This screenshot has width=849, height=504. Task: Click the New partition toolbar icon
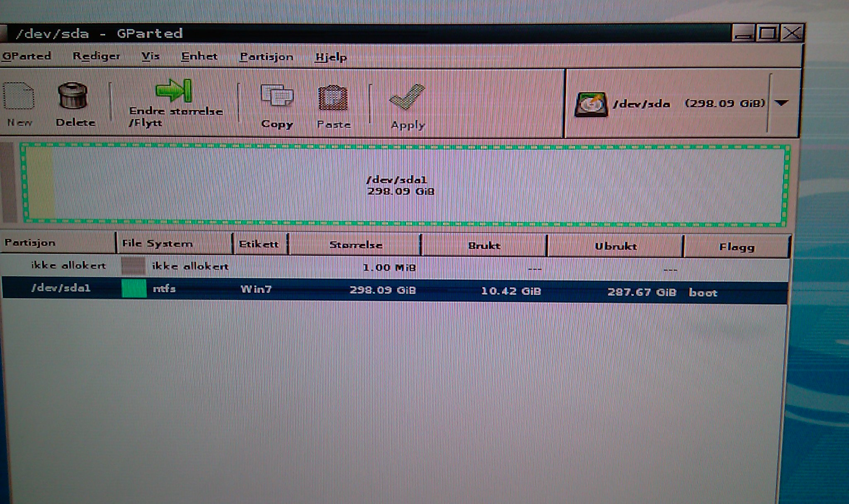click(x=19, y=96)
